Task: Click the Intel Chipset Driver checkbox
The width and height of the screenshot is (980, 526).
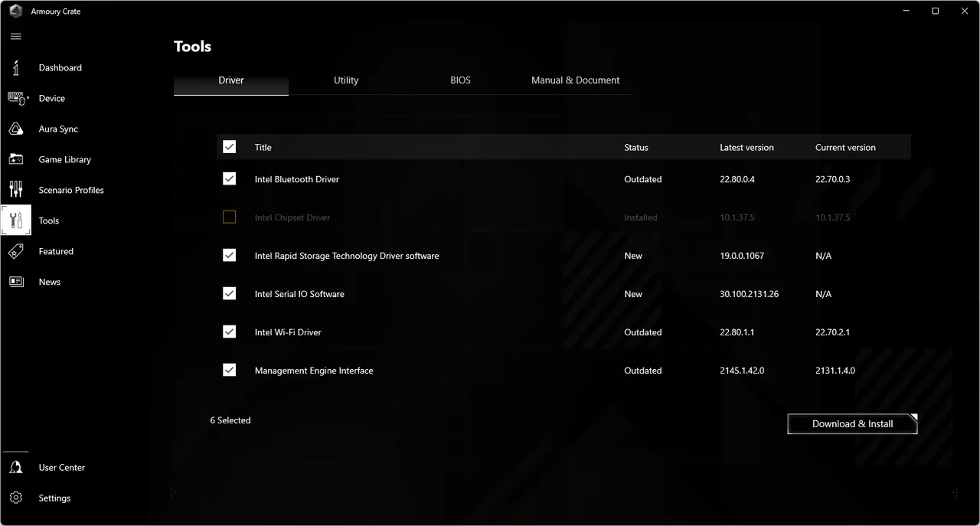Action: (229, 217)
